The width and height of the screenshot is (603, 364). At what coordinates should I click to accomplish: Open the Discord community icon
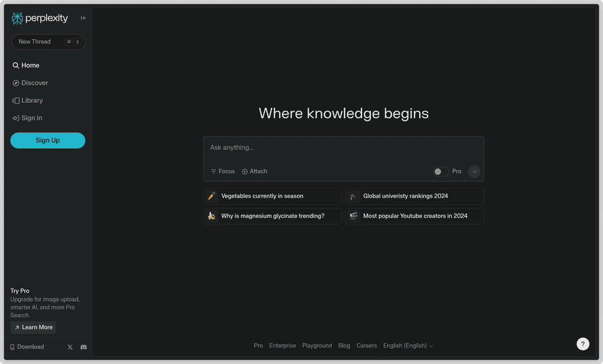point(84,347)
